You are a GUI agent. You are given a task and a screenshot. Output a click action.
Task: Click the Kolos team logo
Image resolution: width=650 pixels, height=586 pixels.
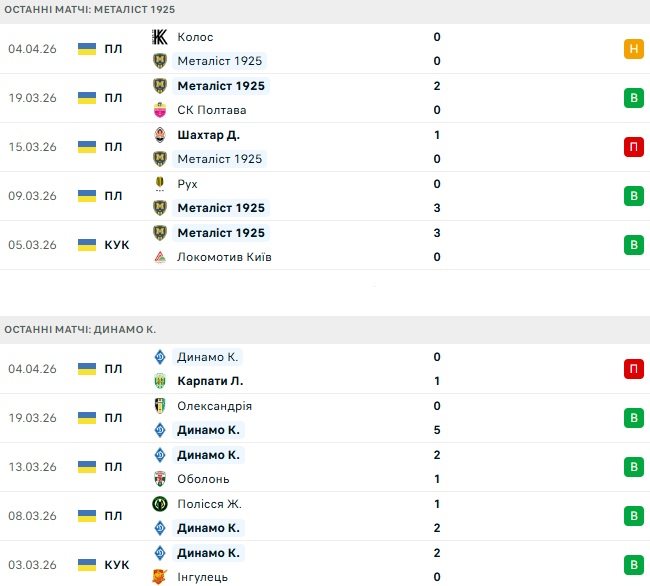coord(160,37)
